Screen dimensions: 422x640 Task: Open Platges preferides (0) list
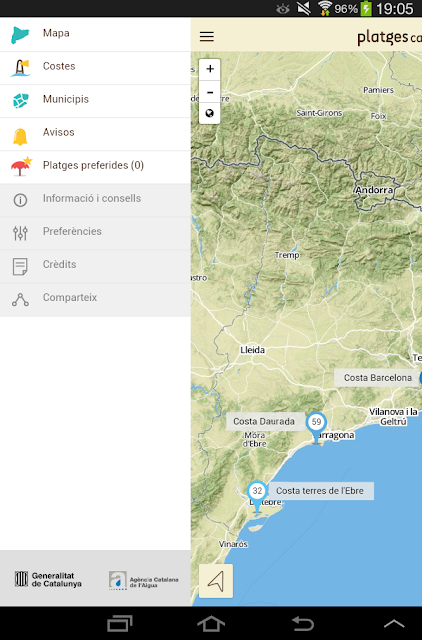coord(96,167)
